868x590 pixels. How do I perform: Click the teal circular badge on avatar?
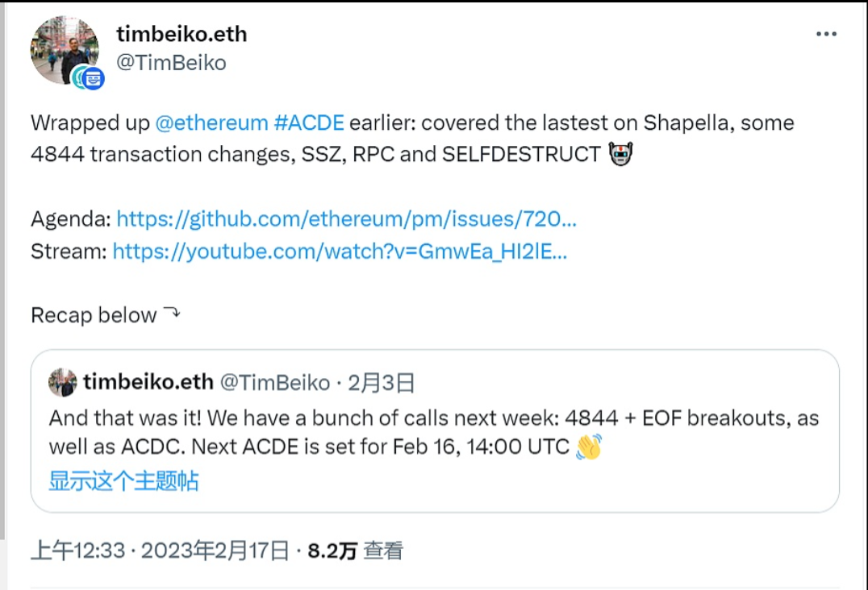point(80,78)
